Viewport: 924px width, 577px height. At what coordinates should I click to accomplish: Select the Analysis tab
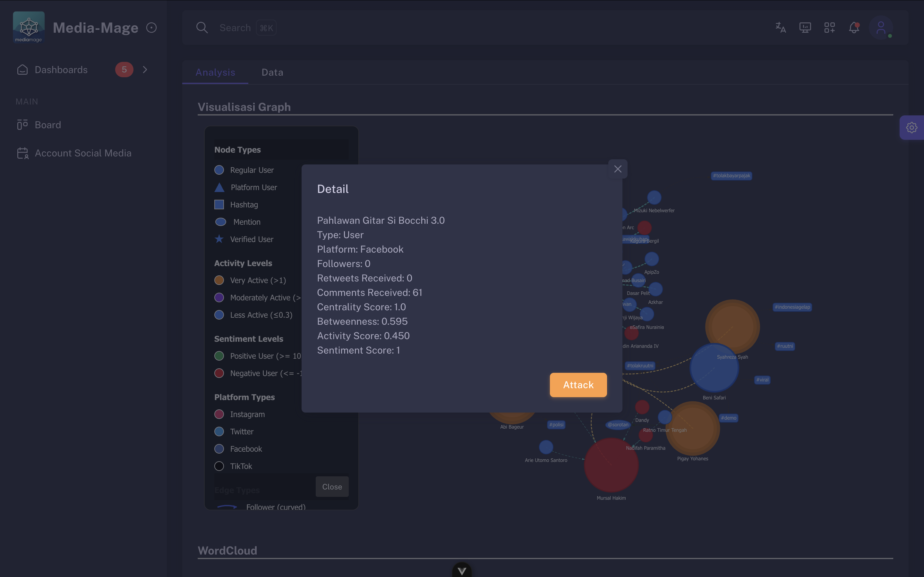215,72
